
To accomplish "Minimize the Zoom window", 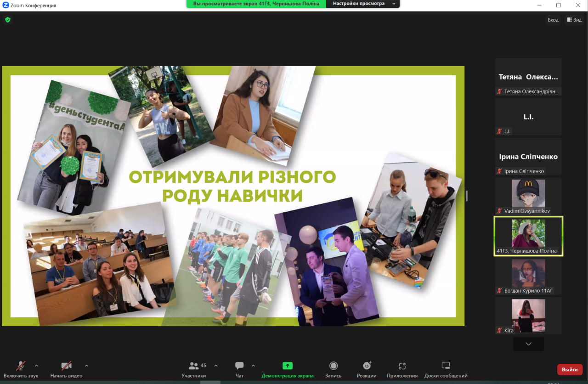I will 539,5.
